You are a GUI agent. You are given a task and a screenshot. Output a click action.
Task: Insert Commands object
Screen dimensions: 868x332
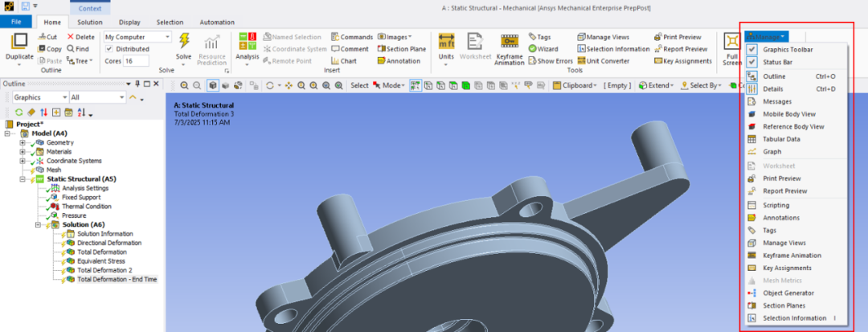click(352, 37)
